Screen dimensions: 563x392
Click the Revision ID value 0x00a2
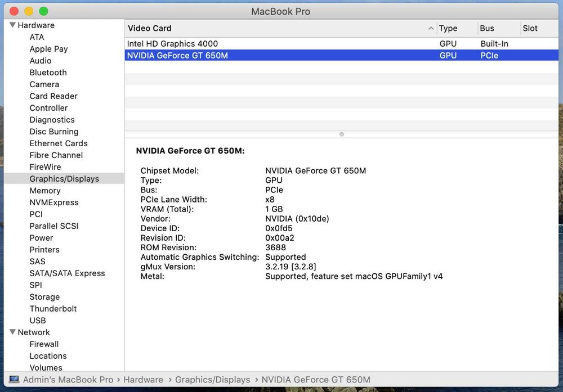[x=280, y=238]
